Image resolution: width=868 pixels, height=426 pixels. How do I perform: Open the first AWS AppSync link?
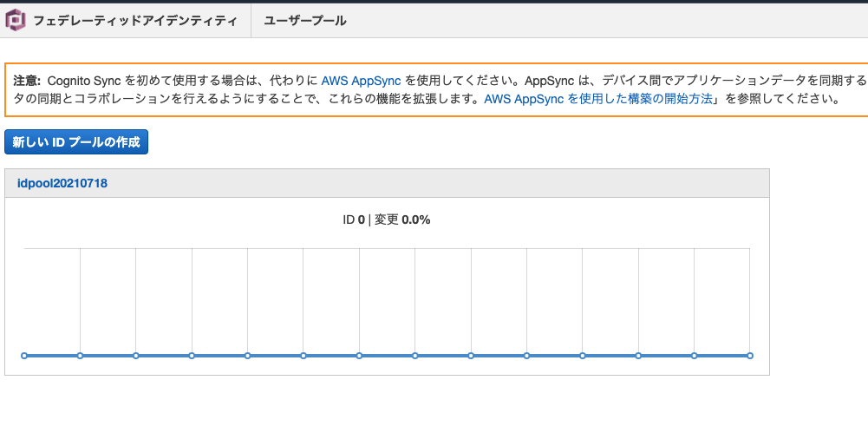tap(361, 81)
